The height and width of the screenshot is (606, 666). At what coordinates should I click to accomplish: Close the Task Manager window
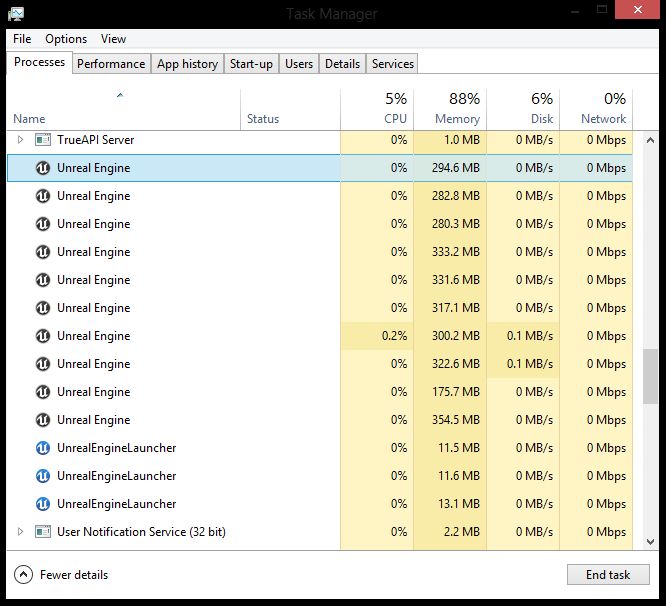pyautogui.click(x=638, y=10)
